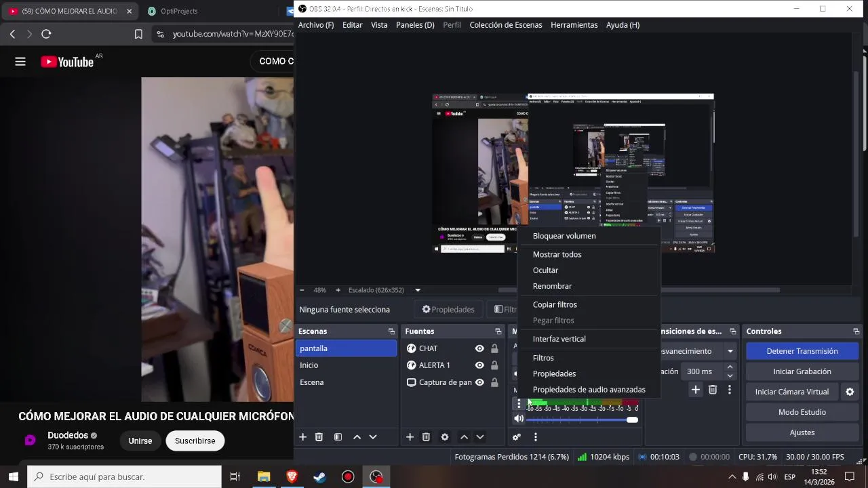Undock the Escenas panel with its float icon
Image resolution: width=868 pixels, height=488 pixels.
tap(391, 331)
